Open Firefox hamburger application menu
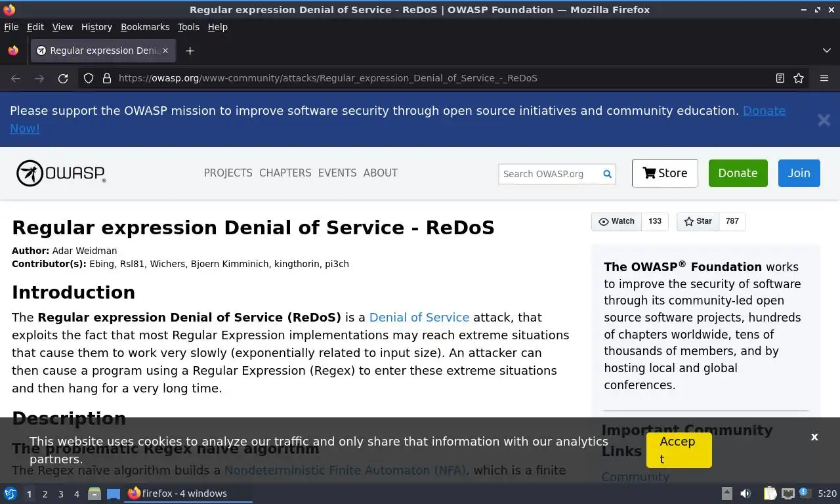840x504 pixels. pos(824,78)
